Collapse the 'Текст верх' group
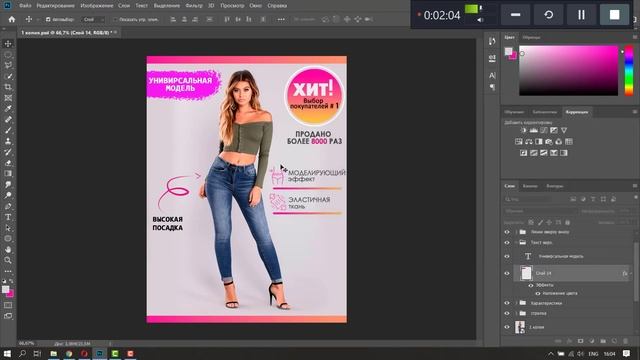640x360 pixels. pyautogui.click(x=516, y=242)
